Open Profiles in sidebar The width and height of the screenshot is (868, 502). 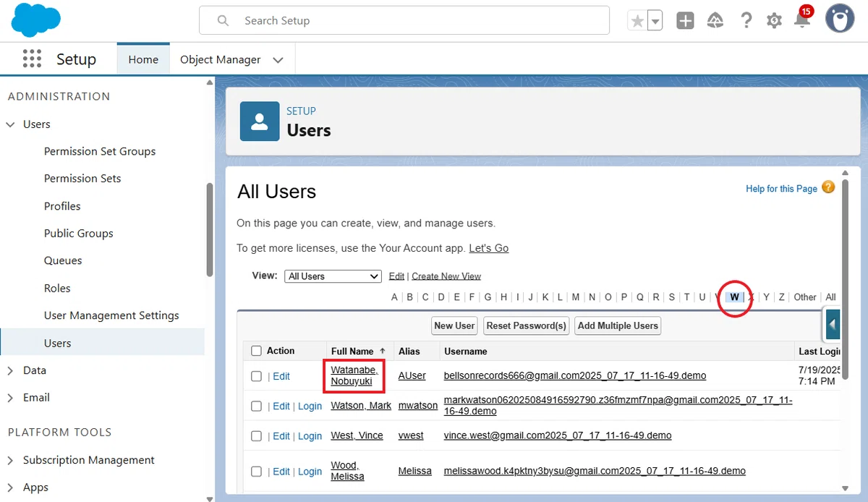click(x=62, y=206)
